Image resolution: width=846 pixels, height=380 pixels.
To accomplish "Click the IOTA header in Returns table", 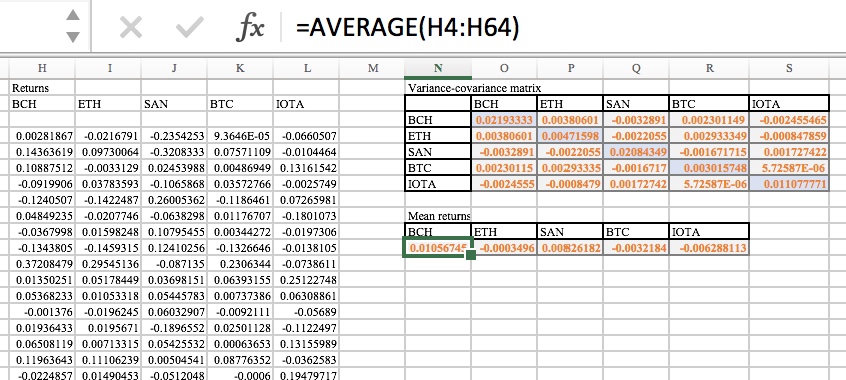I will (x=306, y=104).
